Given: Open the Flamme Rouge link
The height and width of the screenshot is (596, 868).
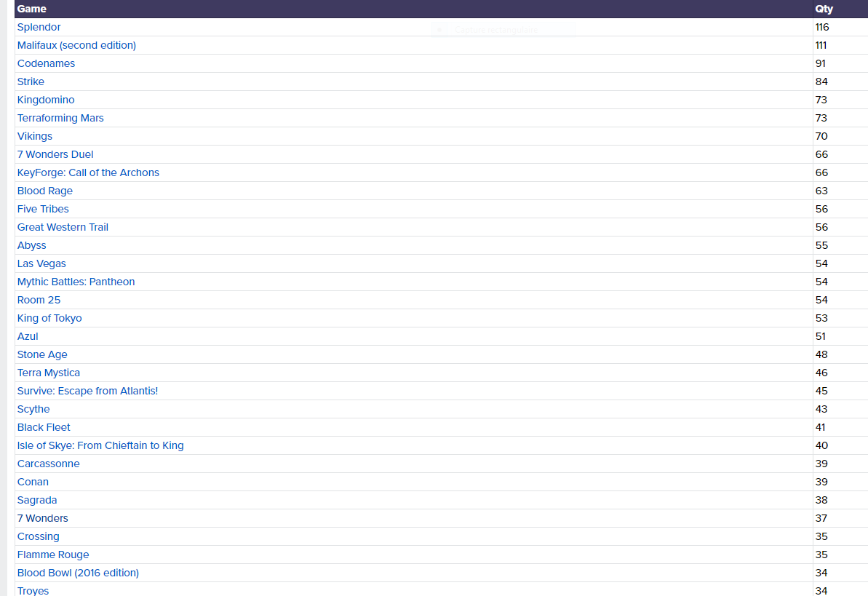Looking at the screenshot, I should [x=53, y=555].
